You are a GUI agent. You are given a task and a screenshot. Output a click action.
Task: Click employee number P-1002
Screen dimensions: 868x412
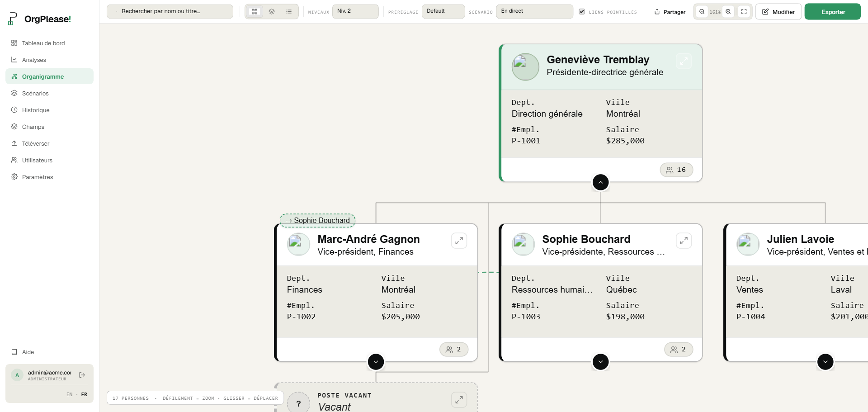pyautogui.click(x=301, y=317)
